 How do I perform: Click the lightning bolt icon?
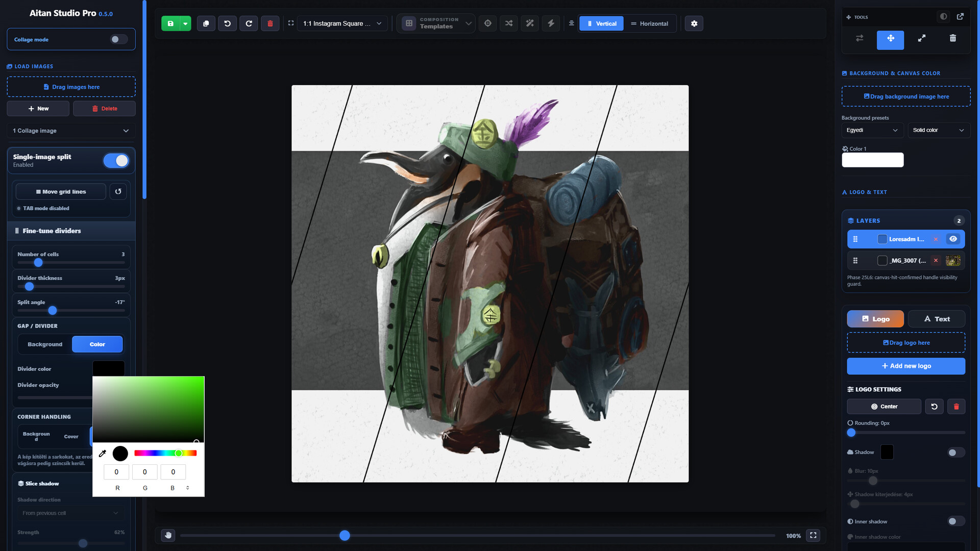pos(551,23)
